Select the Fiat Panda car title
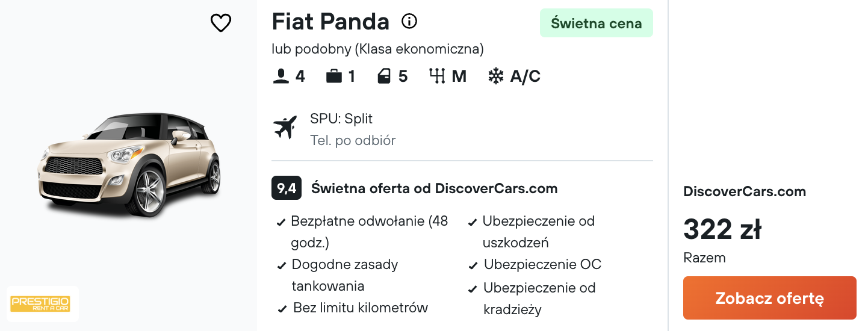The width and height of the screenshot is (868, 331). point(330,22)
